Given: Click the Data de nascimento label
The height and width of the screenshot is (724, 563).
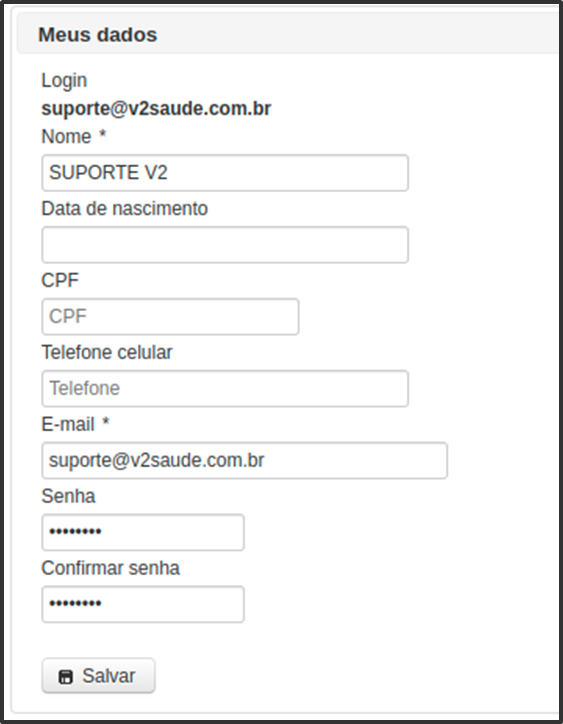Looking at the screenshot, I should (125, 209).
